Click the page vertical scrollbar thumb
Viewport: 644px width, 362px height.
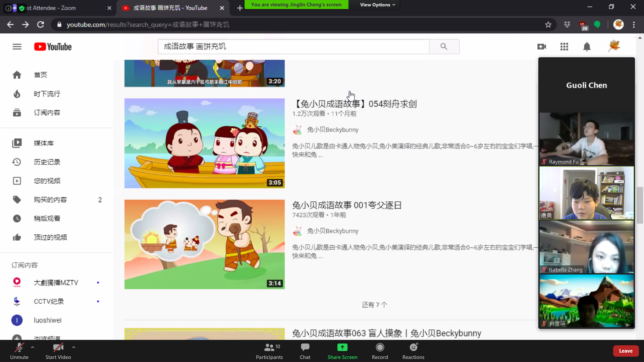(640, 205)
